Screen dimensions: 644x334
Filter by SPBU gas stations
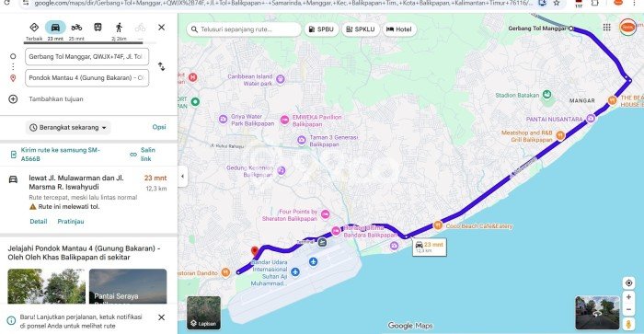(x=321, y=29)
